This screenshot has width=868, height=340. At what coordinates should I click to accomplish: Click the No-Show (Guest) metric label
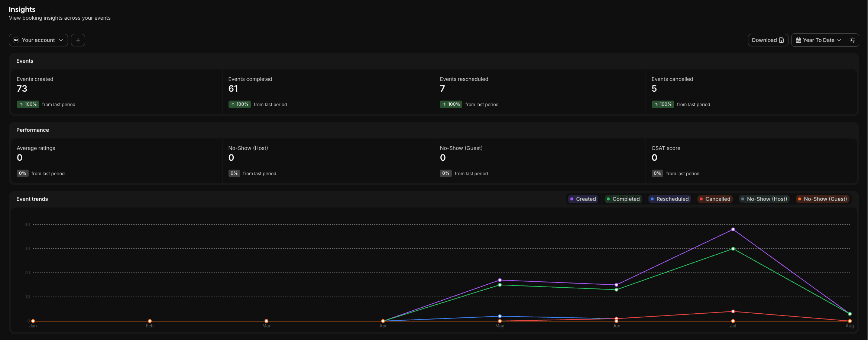tap(461, 148)
